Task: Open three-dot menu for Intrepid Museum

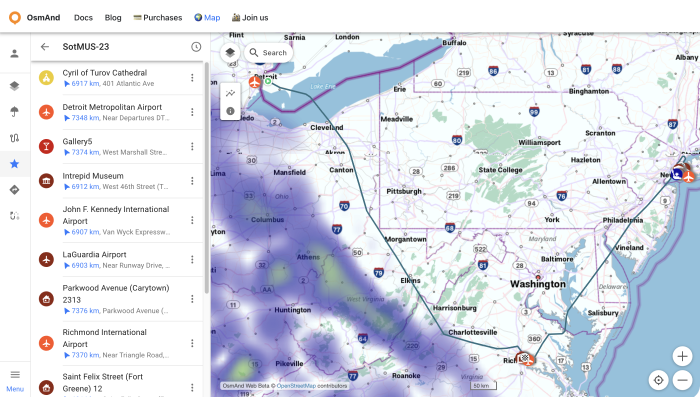Action: 192,181
